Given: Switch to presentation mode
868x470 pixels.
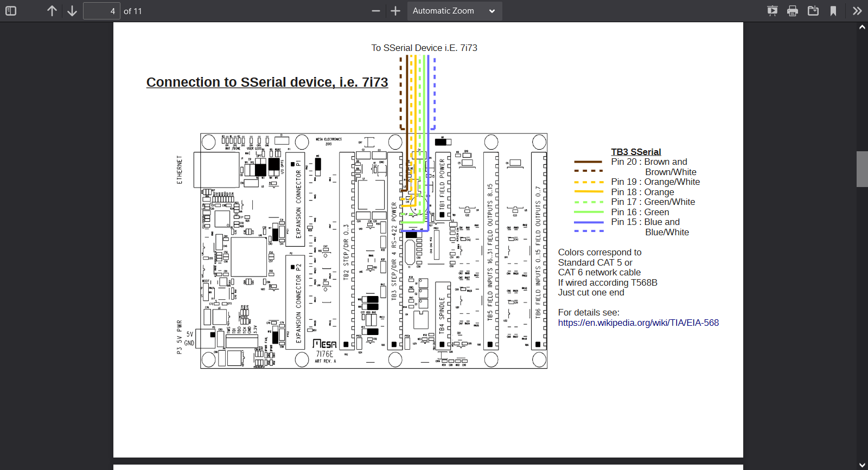Looking at the screenshot, I should [773, 11].
